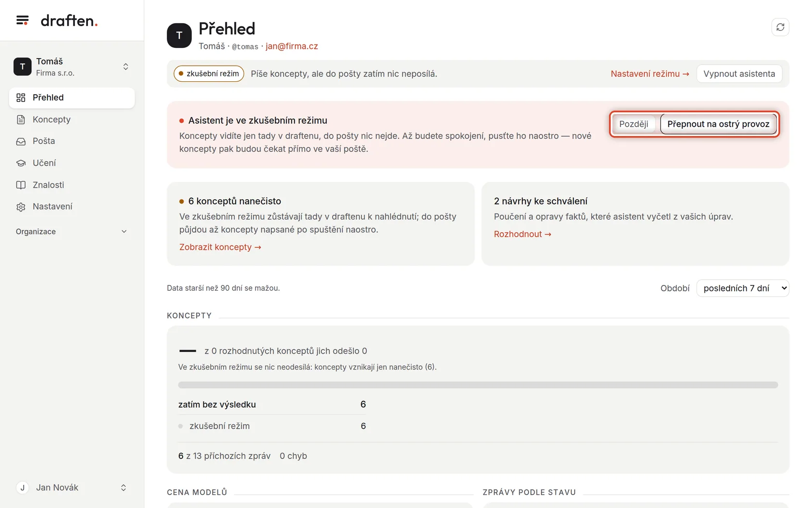812x508 pixels.
Task: Click the hamburger menu icon beside draften logo
Action: (x=22, y=20)
